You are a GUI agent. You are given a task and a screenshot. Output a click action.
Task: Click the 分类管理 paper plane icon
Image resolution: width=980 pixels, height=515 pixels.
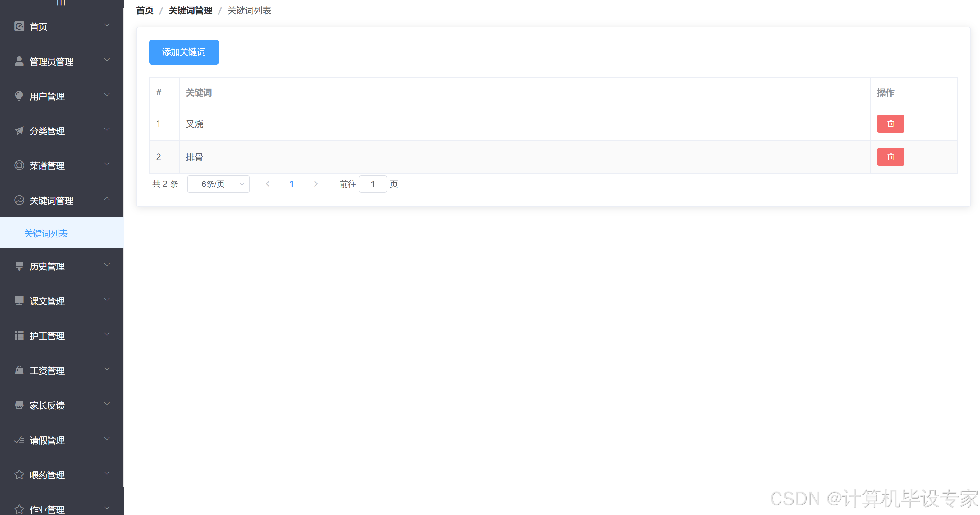tap(19, 131)
